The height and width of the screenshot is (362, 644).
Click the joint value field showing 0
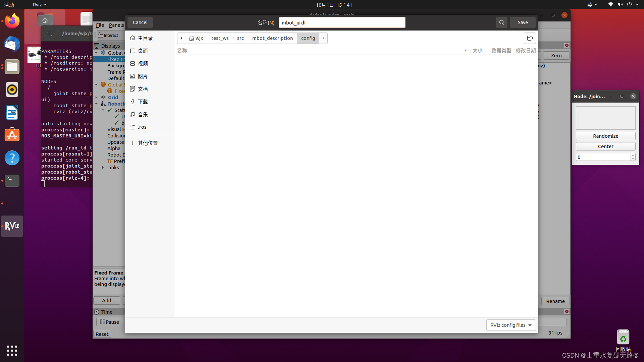[x=603, y=157]
